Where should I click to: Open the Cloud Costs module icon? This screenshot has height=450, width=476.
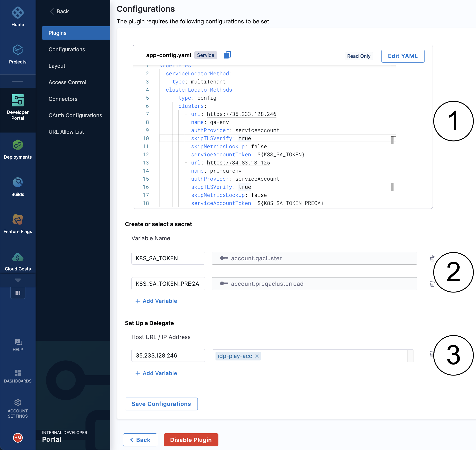point(18,257)
